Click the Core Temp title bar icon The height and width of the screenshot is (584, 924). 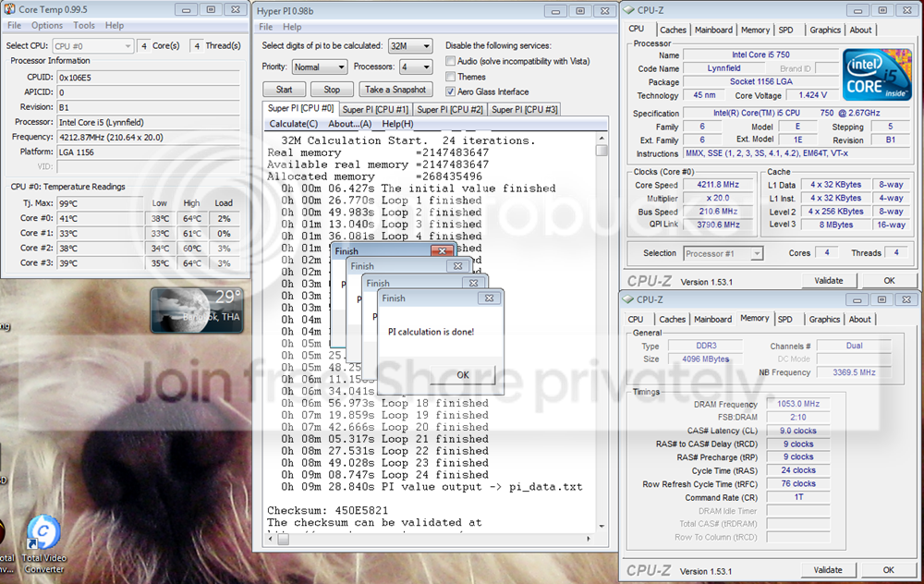[11, 9]
